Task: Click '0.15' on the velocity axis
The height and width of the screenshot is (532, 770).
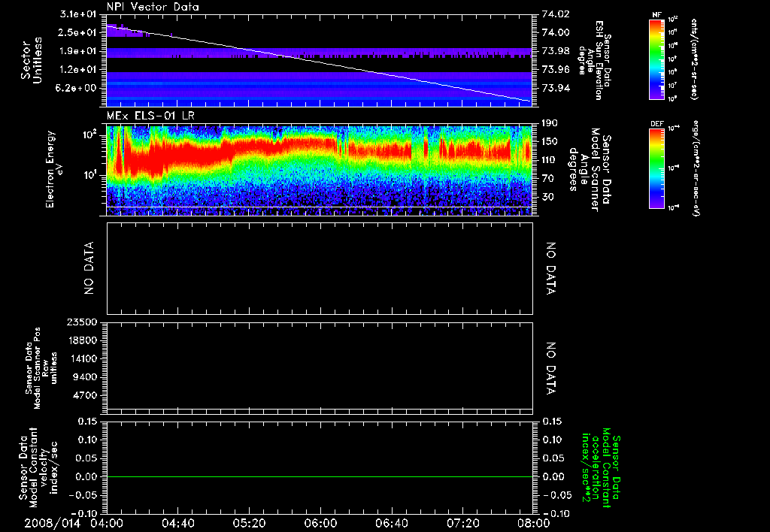Action: pos(87,422)
